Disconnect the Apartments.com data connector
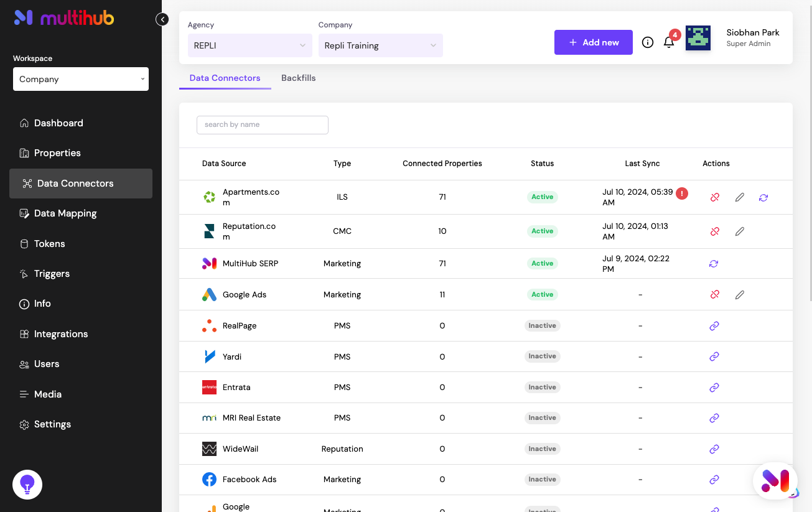The height and width of the screenshot is (512, 812). click(x=714, y=197)
